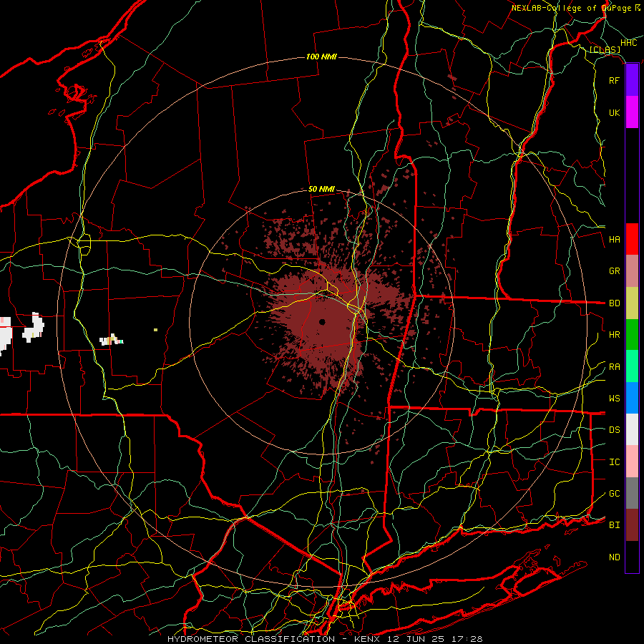Click the IC legend label
Screen dimensions: 644x644
[x=614, y=462]
